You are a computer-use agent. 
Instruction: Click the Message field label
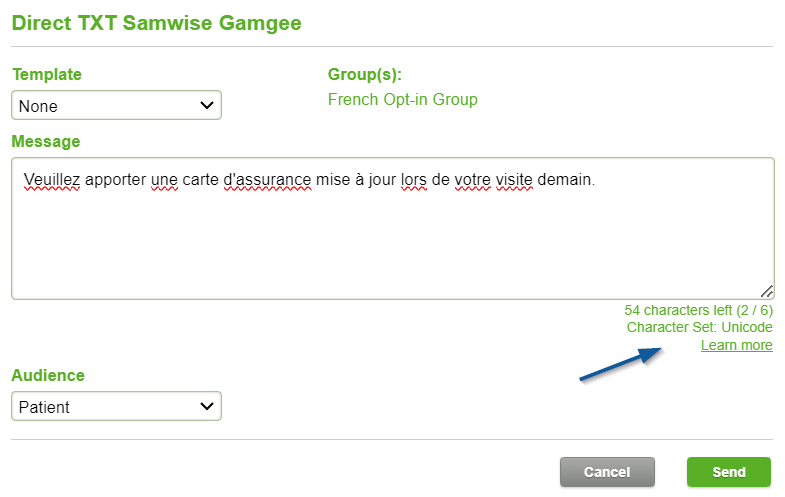(x=46, y=141)
